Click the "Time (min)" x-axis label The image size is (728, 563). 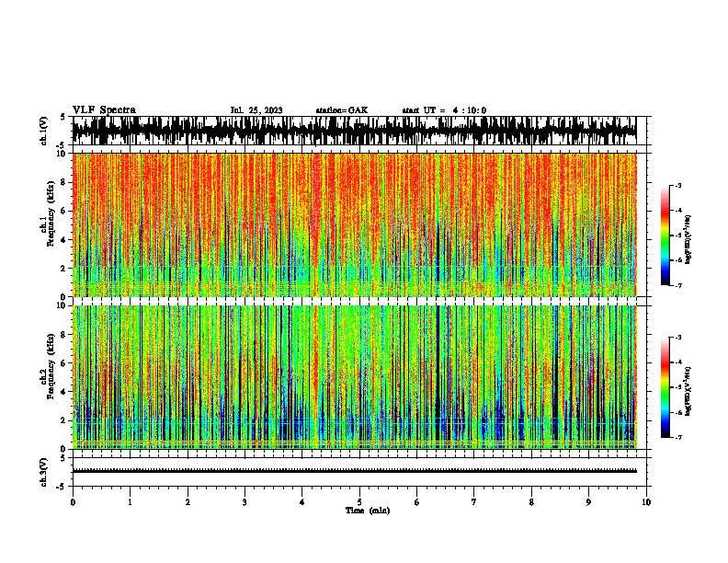point(368,511)
